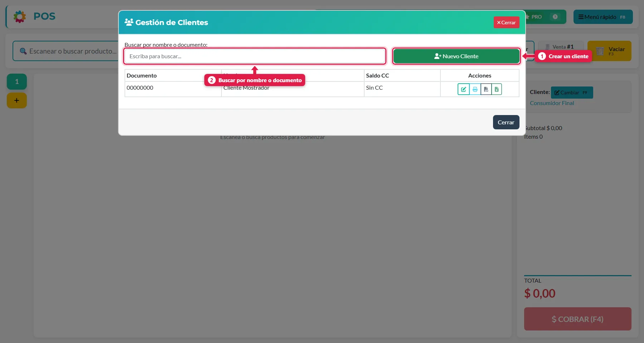644x343 pixels.
Task: Add new sale with plus button
Action: (x=17, y=100)
